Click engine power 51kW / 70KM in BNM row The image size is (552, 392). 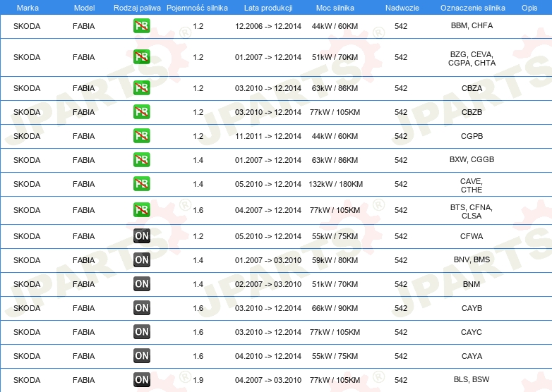pyautogui.click(x=335, y=283)
